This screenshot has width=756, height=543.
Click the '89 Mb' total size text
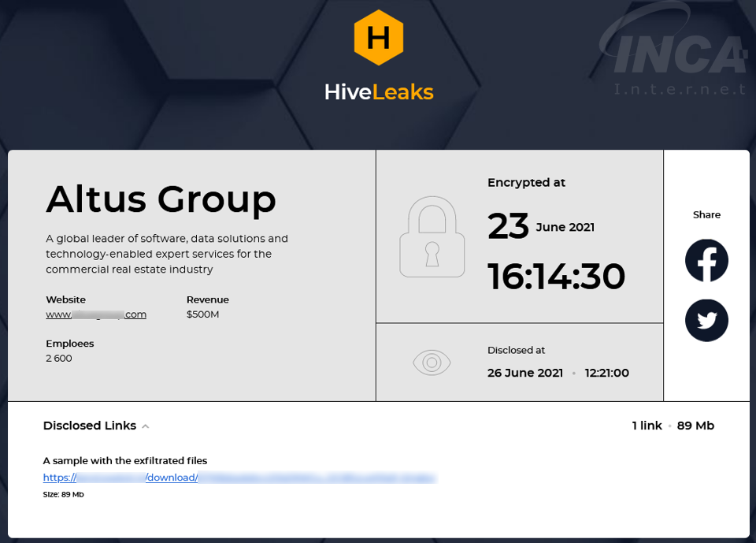point(695,426)
